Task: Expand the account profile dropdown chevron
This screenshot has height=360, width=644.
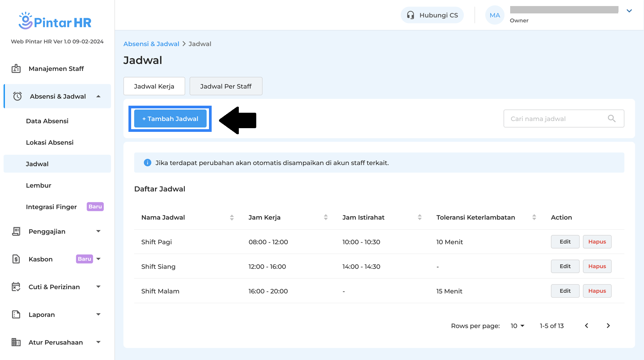Action: [629, 11]
